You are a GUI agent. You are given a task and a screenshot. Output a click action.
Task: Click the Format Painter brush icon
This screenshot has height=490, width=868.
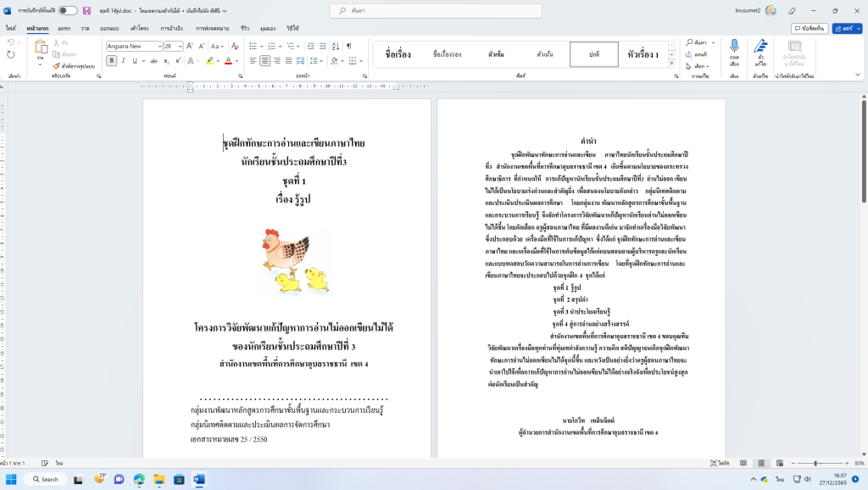pos(56,64)
